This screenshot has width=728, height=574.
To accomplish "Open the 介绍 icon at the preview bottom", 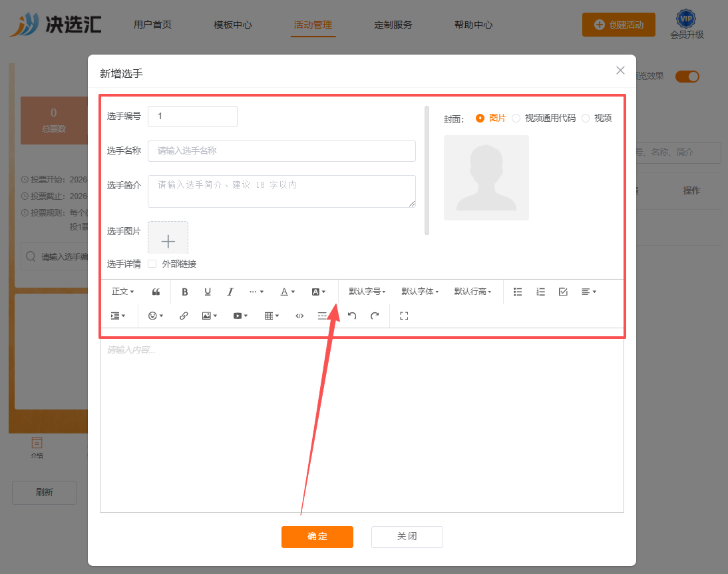I will [37, 447].
